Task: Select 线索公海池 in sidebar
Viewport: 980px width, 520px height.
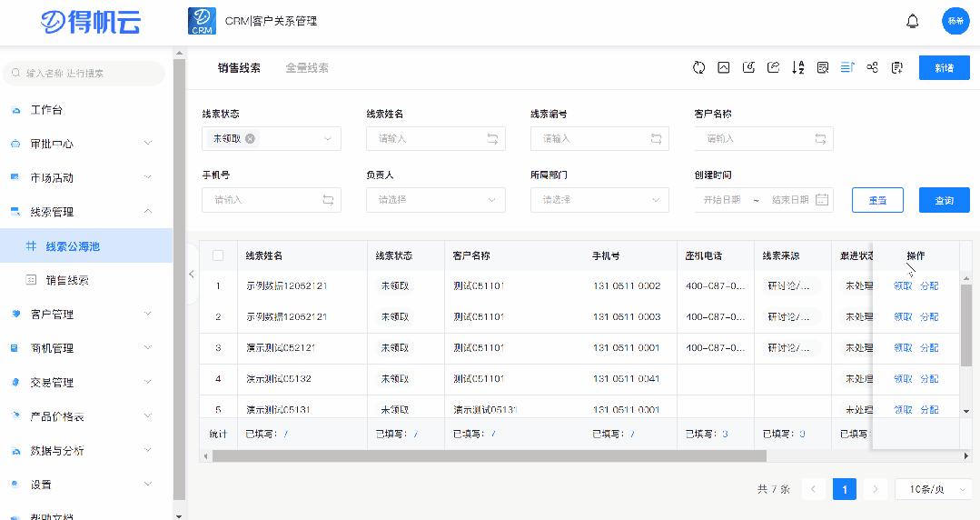Action: click(86, 246)
